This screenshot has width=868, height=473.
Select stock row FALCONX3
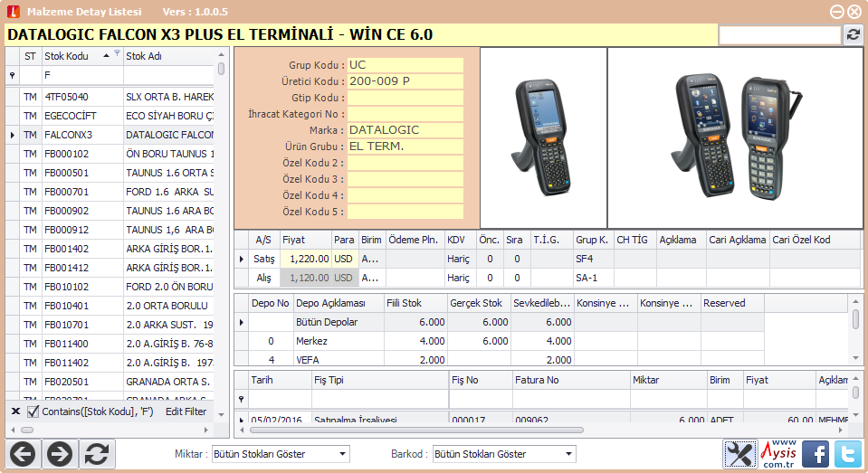(x=110, y=135)
